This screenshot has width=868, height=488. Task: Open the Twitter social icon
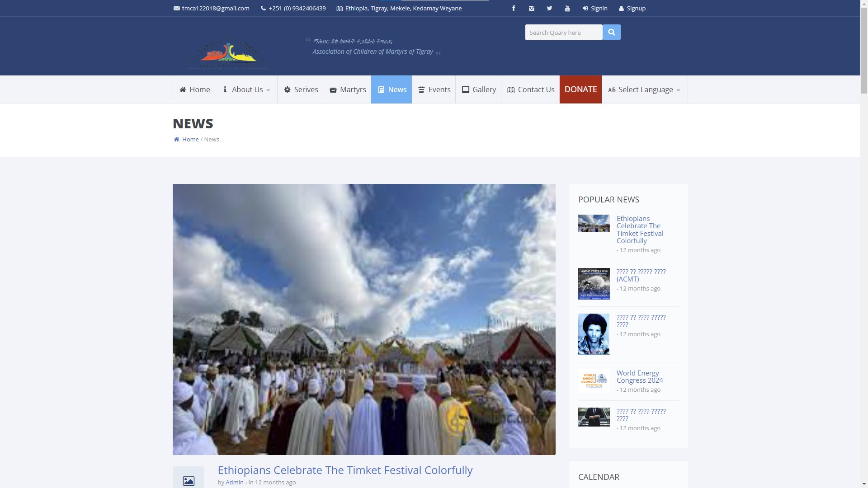tap(549, 8)
